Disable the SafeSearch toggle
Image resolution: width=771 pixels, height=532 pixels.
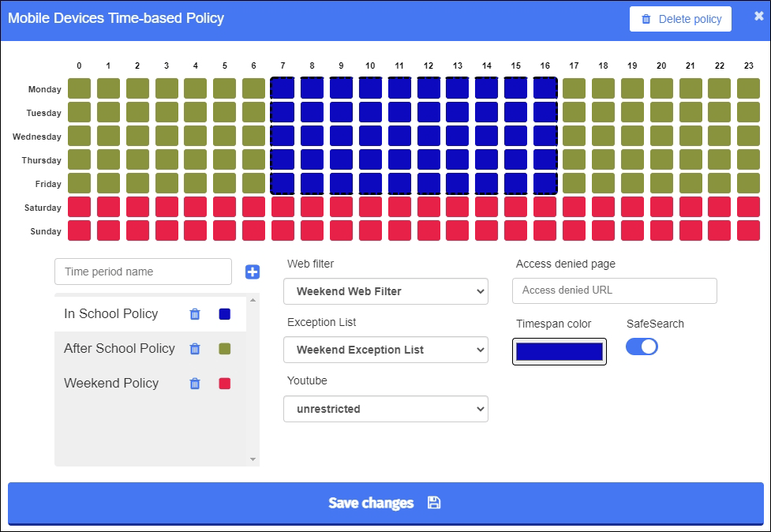642,346
